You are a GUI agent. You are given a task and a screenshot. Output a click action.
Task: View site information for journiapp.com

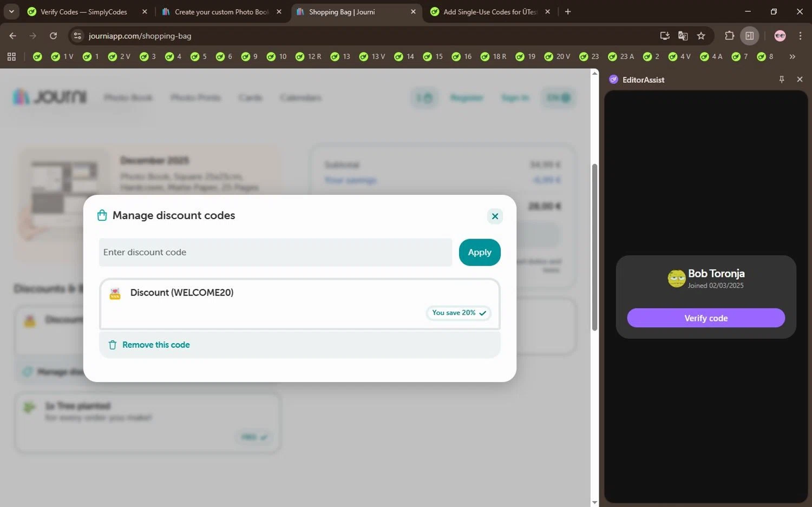click(x=77, y=36)
